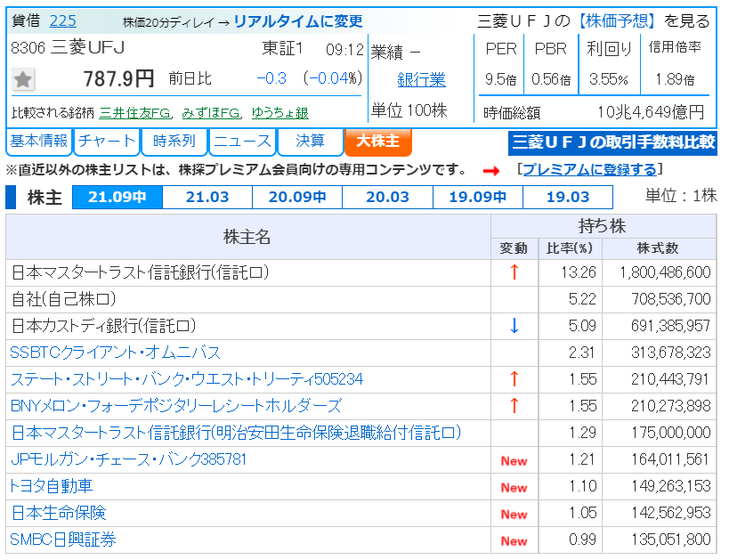
Task: Click New badge in SMBC日興証券 row
Action: [x=514, y=541]
